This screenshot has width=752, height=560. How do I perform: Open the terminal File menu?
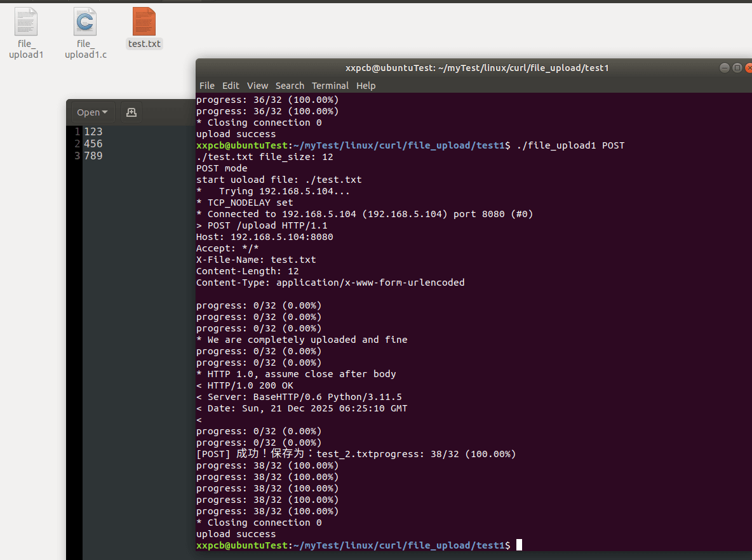pyautogui.click(x=206, y=86)
